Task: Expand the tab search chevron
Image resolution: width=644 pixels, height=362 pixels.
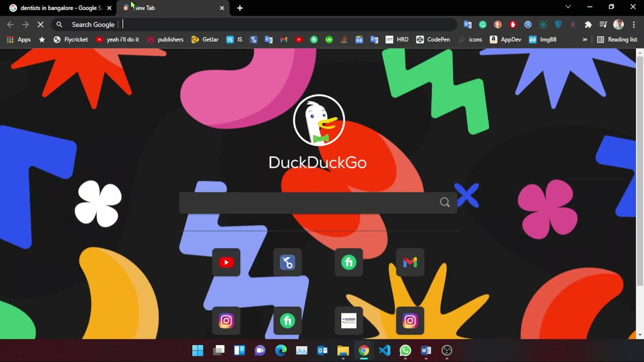Action: [568, 7]
